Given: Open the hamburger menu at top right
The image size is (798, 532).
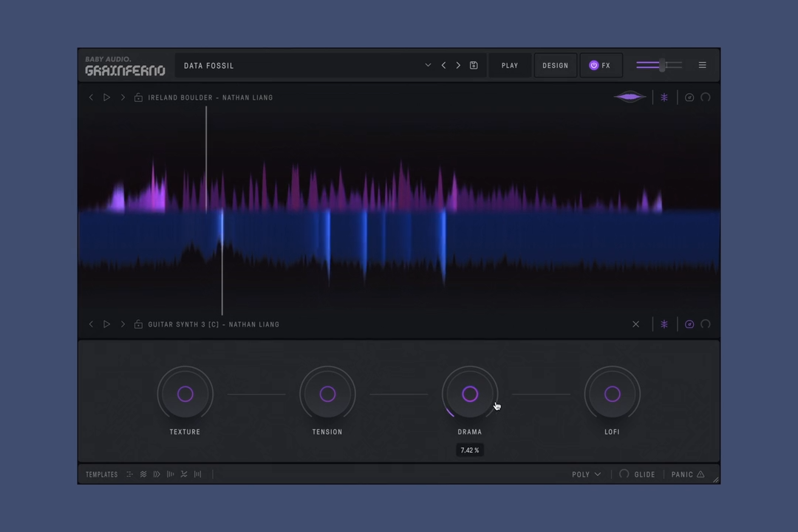Looking at the screenshot, I should (702, 65).
